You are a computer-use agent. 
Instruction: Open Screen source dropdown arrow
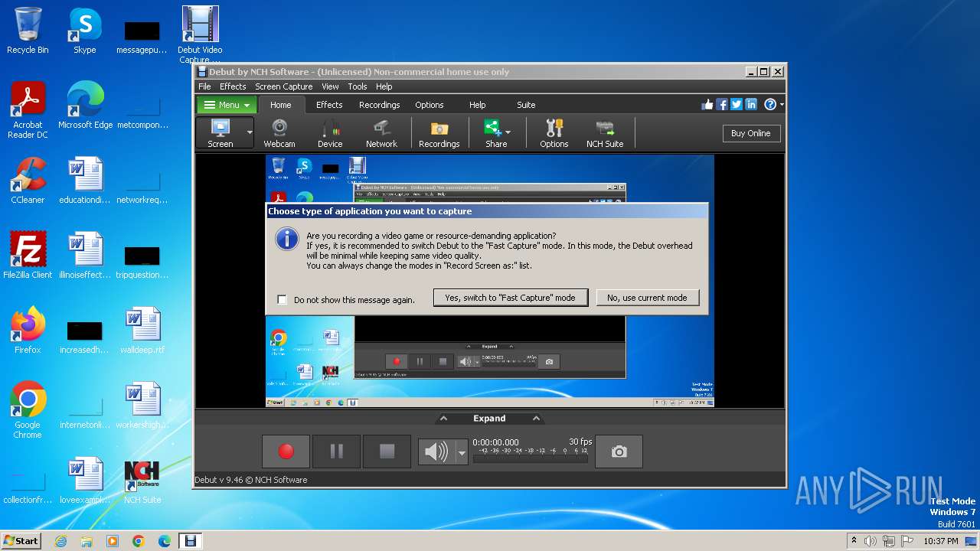(x=250, y=133)
